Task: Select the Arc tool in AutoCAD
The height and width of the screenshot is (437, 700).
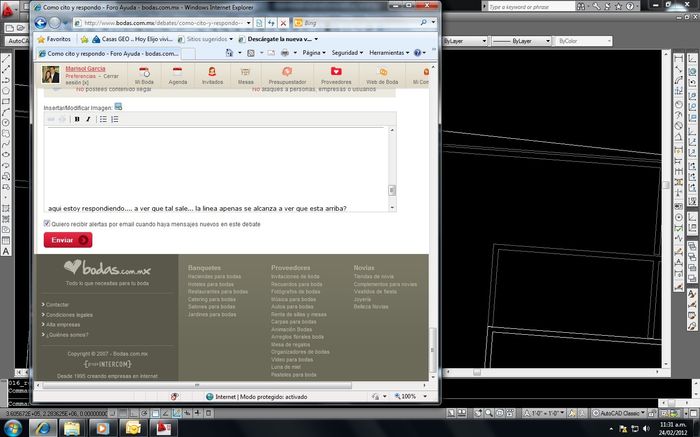Action: click(6, 112)
